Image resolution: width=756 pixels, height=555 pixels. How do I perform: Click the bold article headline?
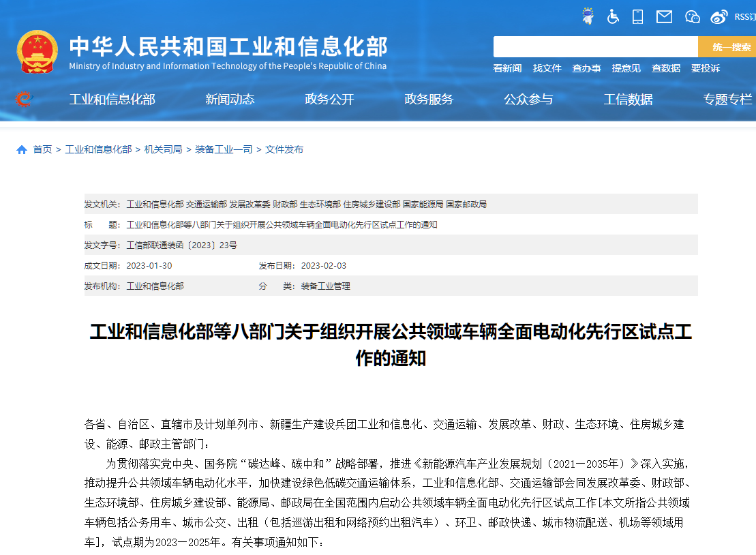click(391, 345)
